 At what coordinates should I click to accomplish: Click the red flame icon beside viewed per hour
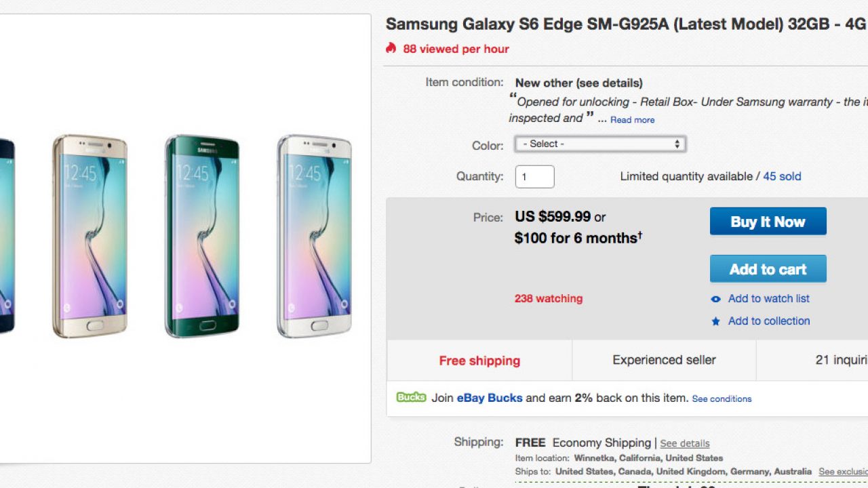[x=391, y=48]
